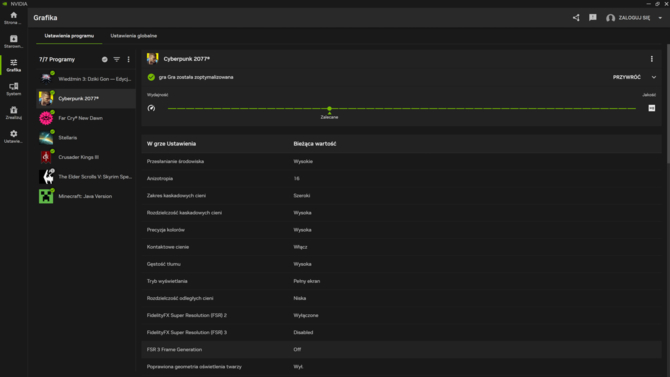Click the performance-quality slider track right end
Image resolution: width=670 pixels, height=377 pixels.
pyautogui.click(x=635, y=108)
